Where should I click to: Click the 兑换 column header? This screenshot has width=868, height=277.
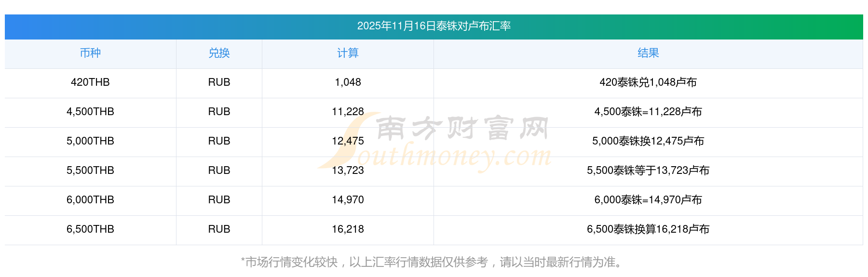[219, 53]
